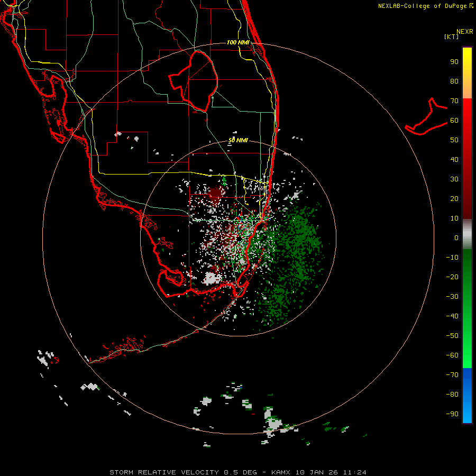Select the -60 value on velocity scale

coord(452,355)
